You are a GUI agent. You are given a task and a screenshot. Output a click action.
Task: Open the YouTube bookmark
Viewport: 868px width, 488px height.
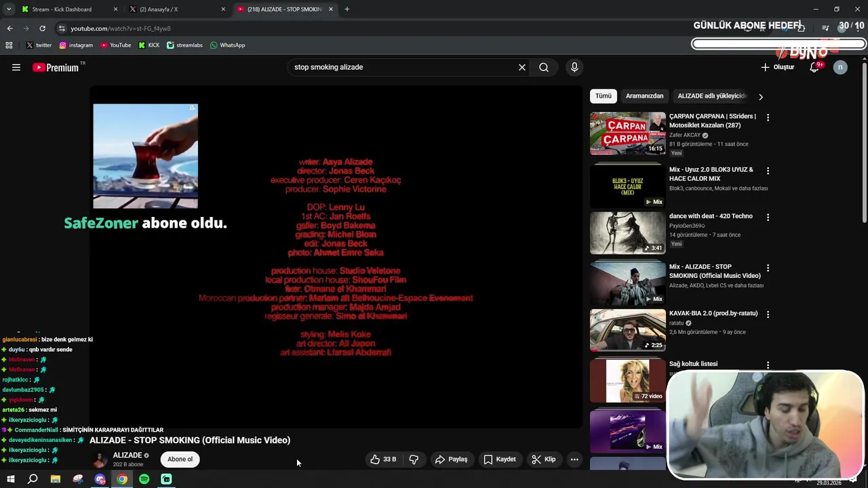116,45
